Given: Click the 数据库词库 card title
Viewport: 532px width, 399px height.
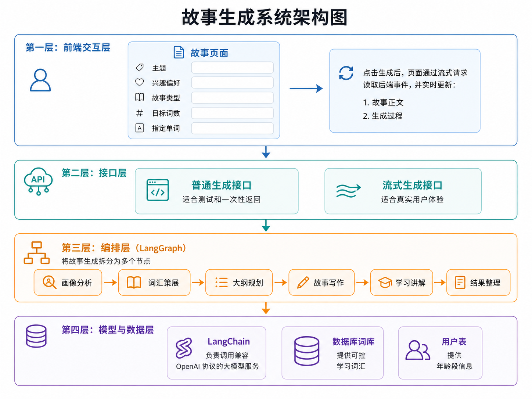Looking at the screenshot, I should [x=353, y=342].
